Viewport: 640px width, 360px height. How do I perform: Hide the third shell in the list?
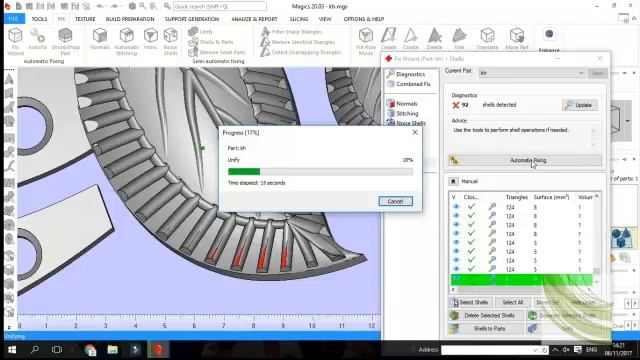tap(456, 225)
